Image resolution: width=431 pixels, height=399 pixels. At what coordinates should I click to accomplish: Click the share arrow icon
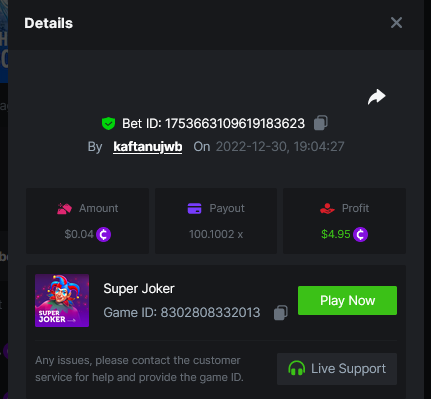pyautogui.click(x=377, y=97)
